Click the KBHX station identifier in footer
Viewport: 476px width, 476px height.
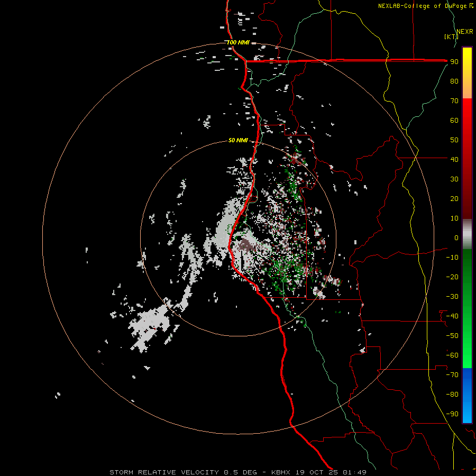click(281, 472)
